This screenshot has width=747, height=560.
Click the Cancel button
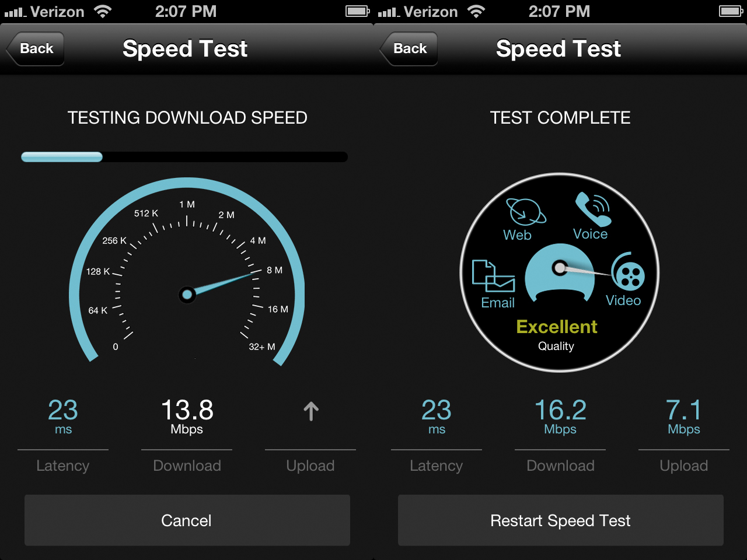187,520
